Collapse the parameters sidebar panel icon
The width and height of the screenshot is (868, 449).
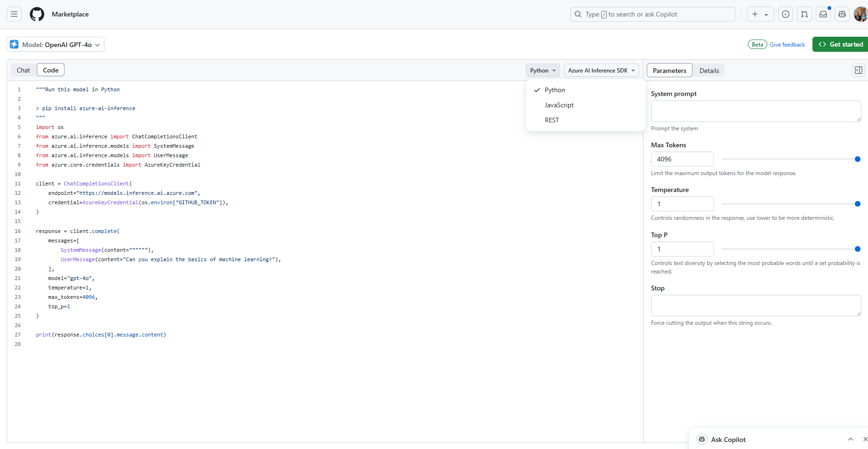[x=859, y=70]
